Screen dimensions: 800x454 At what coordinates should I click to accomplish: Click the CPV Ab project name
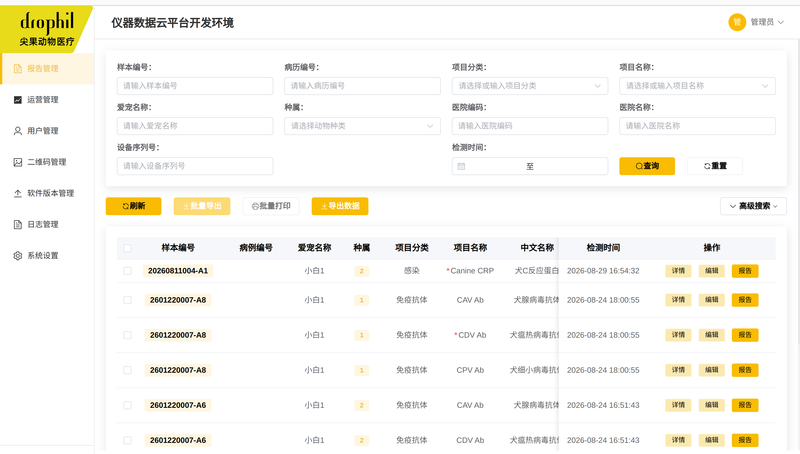tap(470, 370)
